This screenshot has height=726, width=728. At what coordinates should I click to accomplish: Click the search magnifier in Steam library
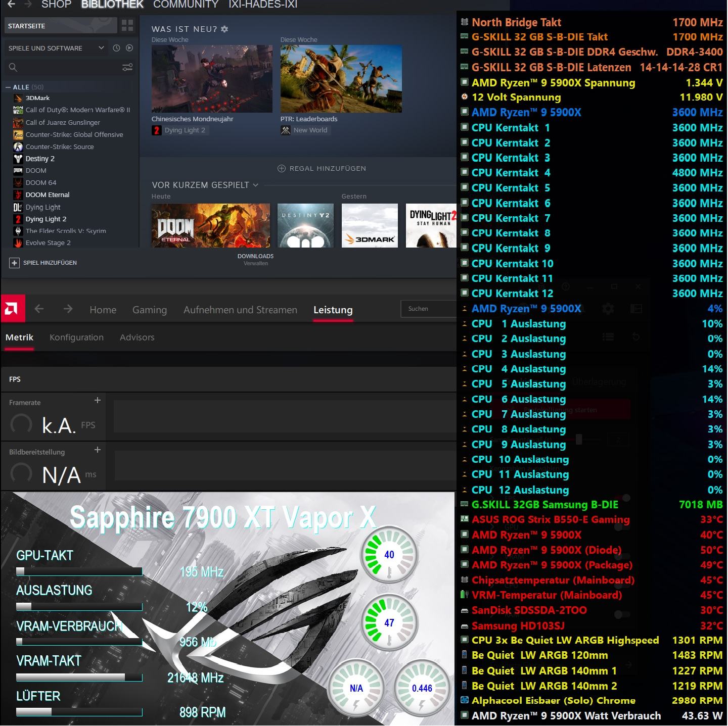point(13,67)
